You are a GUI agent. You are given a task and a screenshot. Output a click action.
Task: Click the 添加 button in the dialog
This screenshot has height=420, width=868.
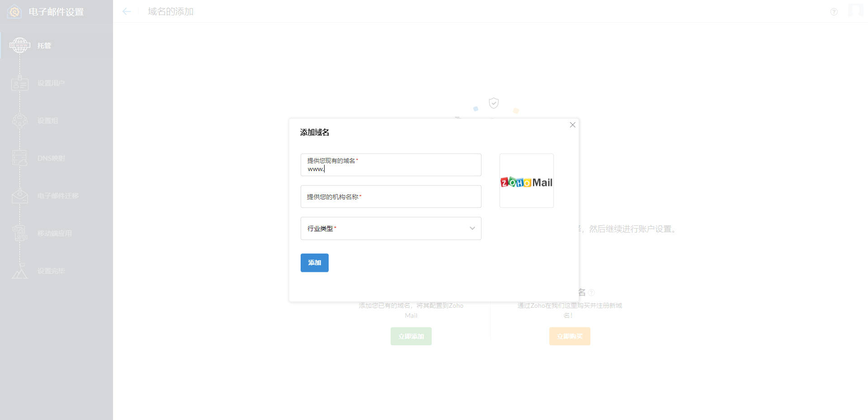point(314,262)
